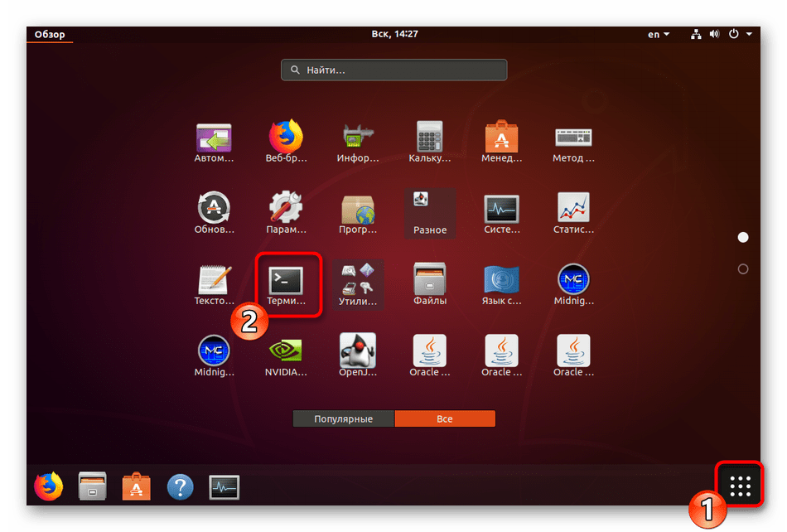The width and height of the screenshot is (787, 532).
Task: Switch to the Популярные tab
Action: (343, 419)
